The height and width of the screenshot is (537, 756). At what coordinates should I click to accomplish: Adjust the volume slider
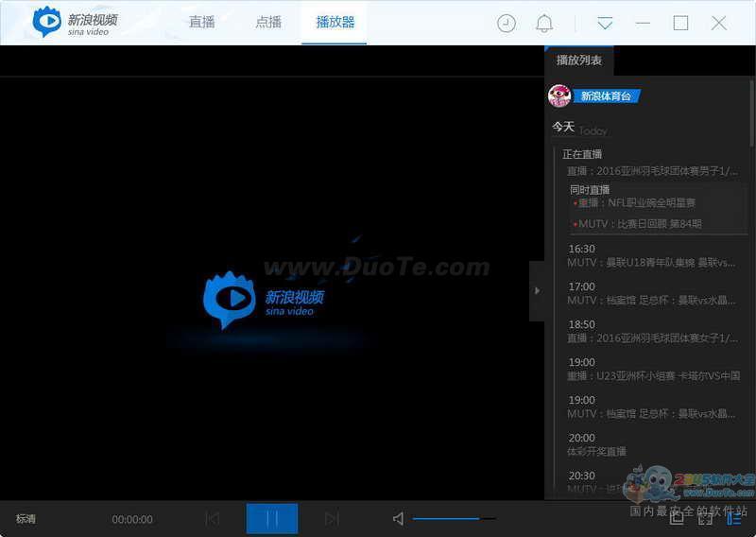point(454,518)
